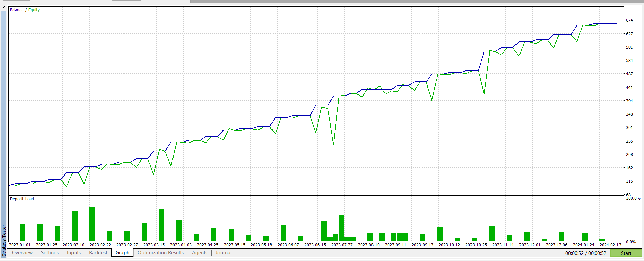This screenshot has width=644, height=261.
Task: Switch to the Overview tab
Action: pos(22,253)
